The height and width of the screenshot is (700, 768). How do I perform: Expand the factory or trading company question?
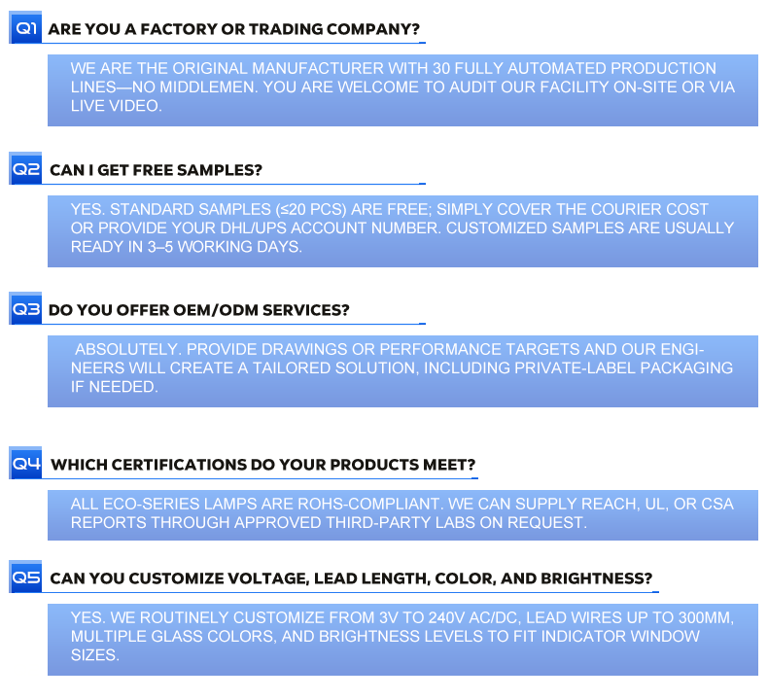point(233,29)
